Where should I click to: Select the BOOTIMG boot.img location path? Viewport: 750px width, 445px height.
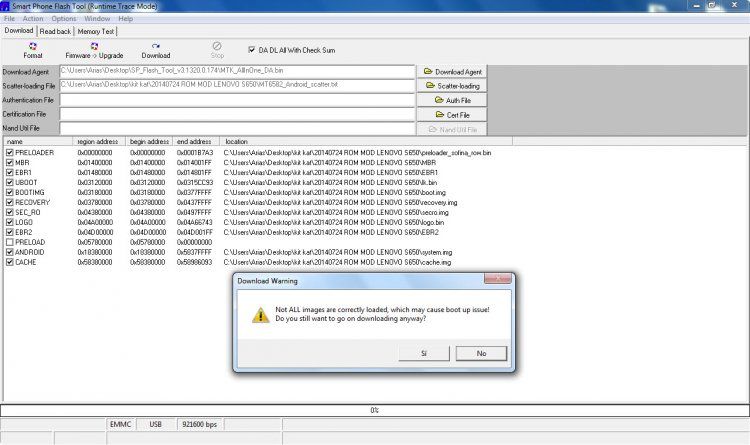tap(334, 192)
